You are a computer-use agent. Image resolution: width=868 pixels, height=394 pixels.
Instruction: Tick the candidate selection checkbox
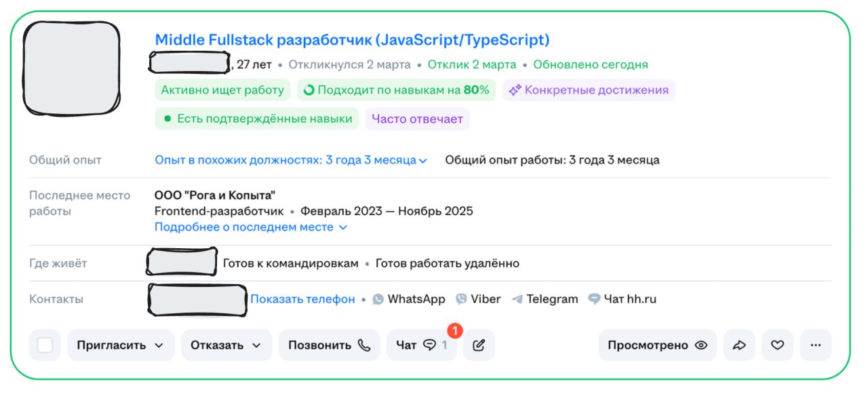point(45,345)
